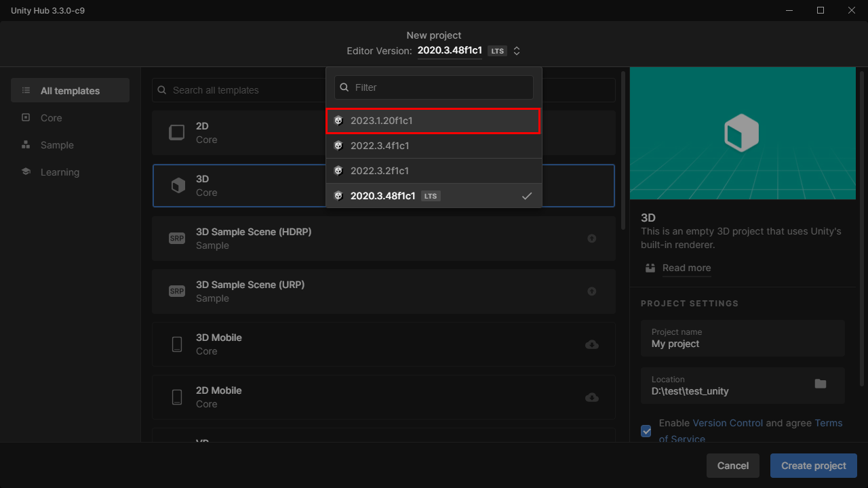Click the checkmark beside 2020.3.48f1c1
868x488 pixels.
tap(527, 195)
